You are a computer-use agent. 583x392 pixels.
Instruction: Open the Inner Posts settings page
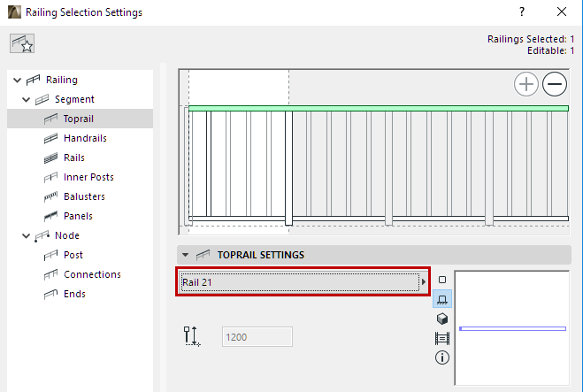tap(88, 177)
